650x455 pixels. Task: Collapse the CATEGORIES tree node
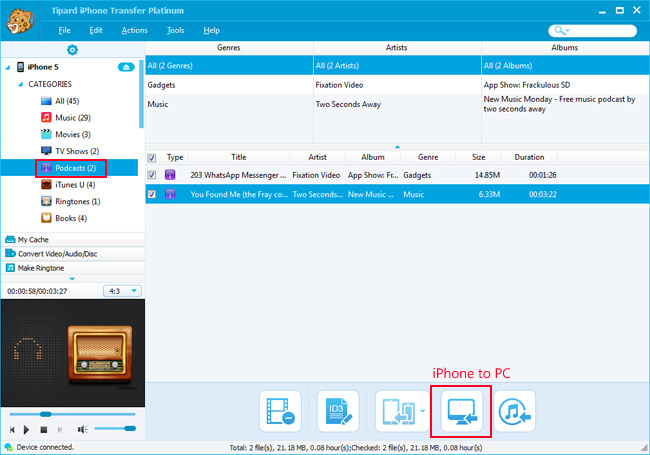click(20, 84)
